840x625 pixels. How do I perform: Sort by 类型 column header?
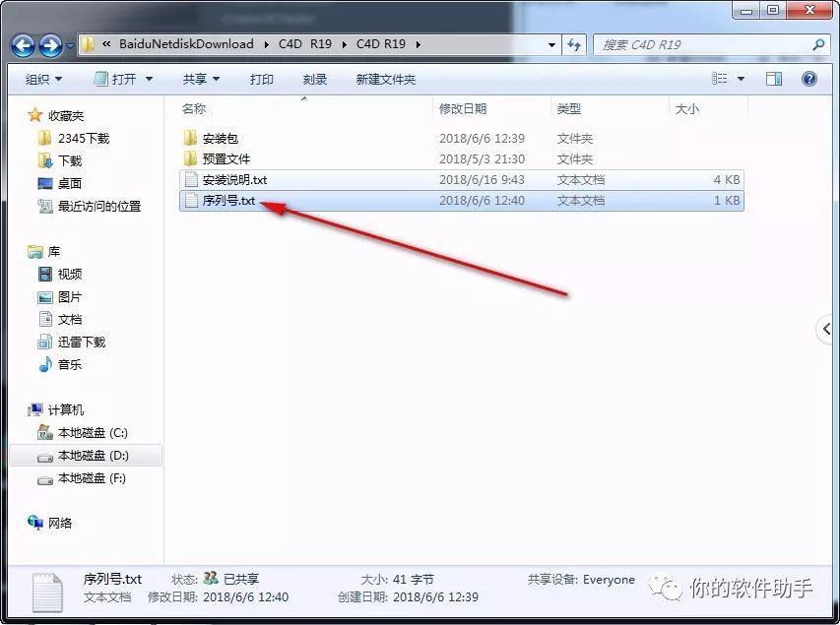click(569, 108)
